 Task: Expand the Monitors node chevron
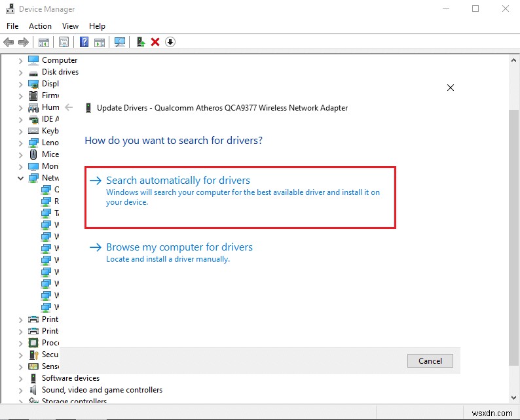point(20,167)
